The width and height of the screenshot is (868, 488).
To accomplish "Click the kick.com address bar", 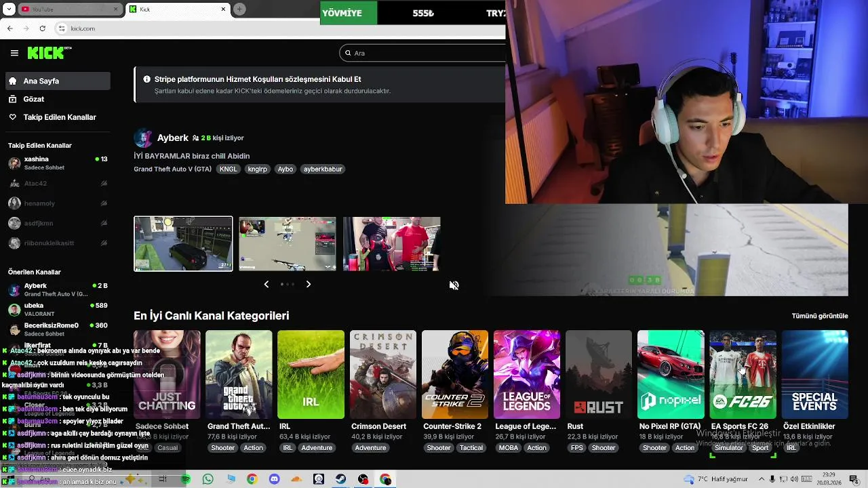I will coord(278,28).
